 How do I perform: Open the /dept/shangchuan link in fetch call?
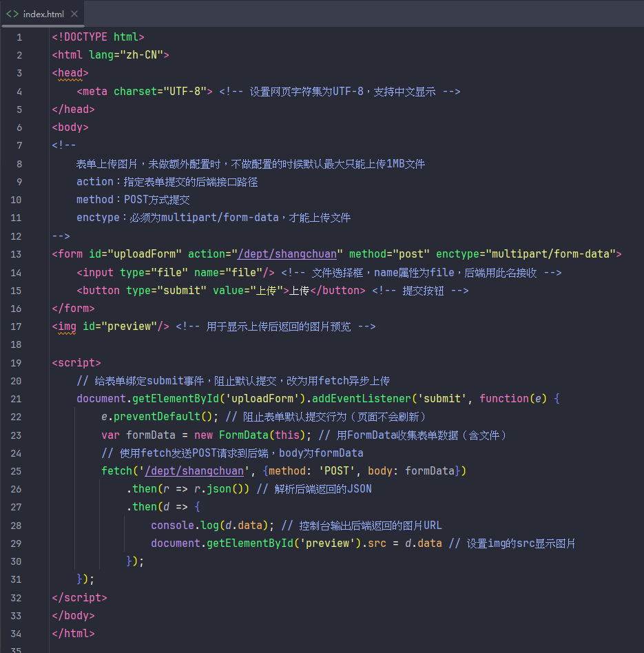pyautogui.click(x=194, y=471)
